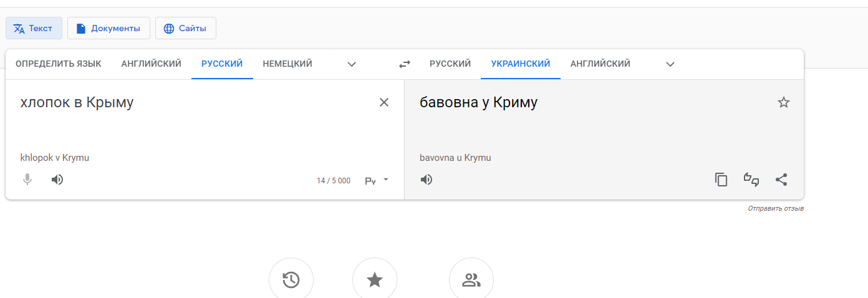Listen to the Ukrainian translation

pyautogui.click(x=427, y=180)
